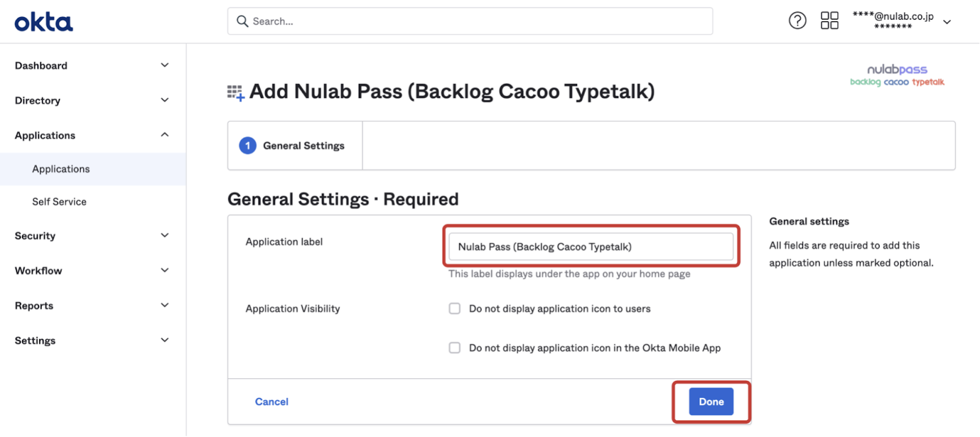The height and width of the screenshot is (437, 980).
Task: Collapse the Applications section chevron
Action: click(165, 135)
